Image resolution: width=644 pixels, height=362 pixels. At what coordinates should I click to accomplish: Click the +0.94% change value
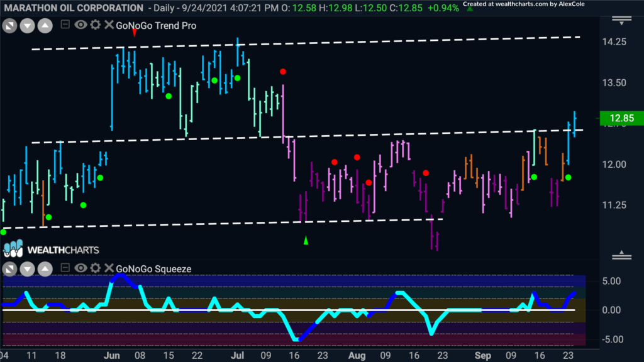click(x=443, y=8)
